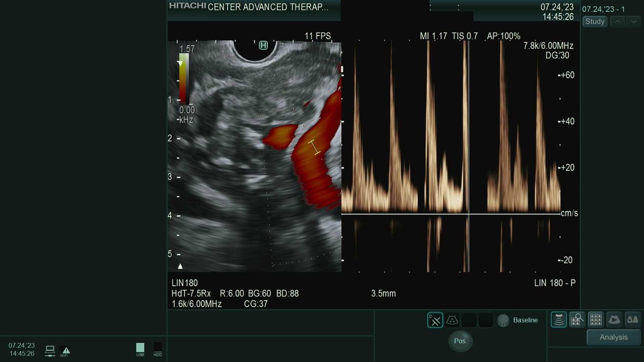
Task: Click the '11 FPS' frame rate text
Action: point(318,36)
